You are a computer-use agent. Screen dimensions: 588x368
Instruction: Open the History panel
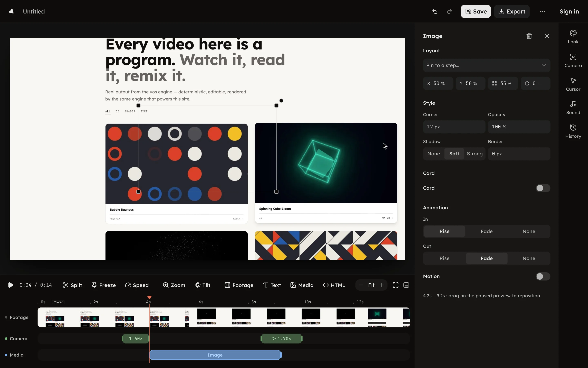(573, 131)
